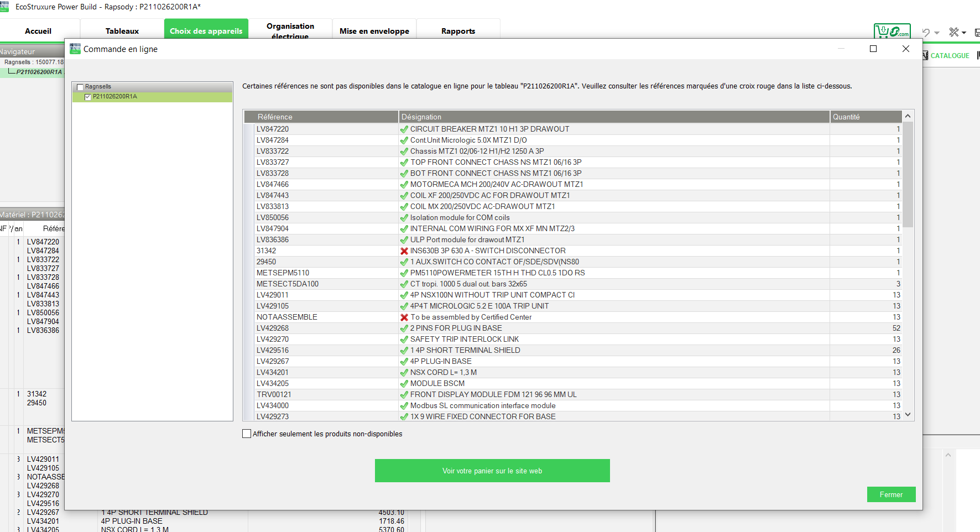
Task: Click Voir votre panier sur le site web
Action: point(492,471)
